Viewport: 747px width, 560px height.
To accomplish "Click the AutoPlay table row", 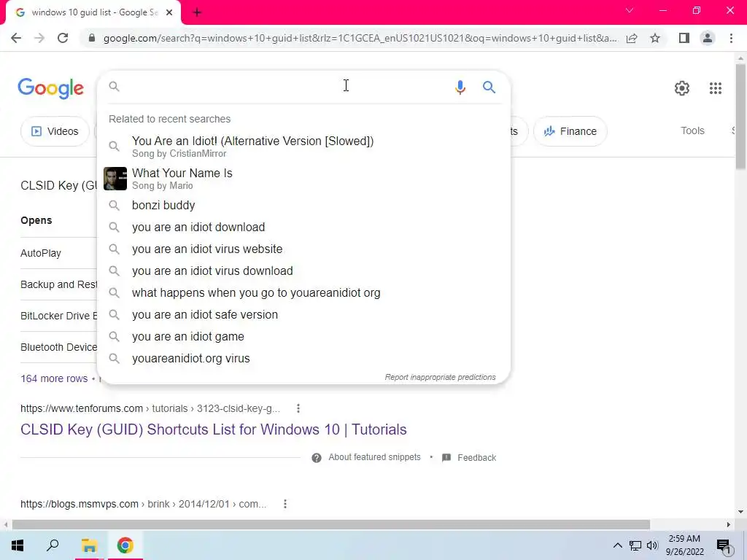I will [41, 253].
